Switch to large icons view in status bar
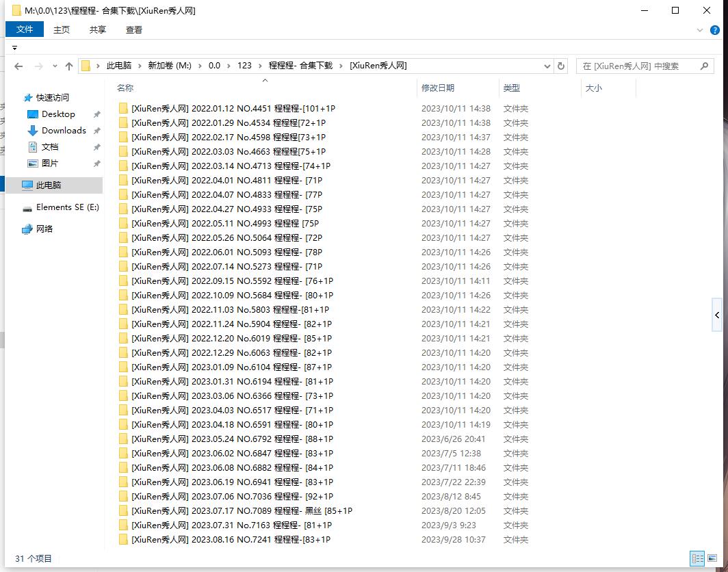The height and width of the screenshot is (572, 728). coord(712,558)
